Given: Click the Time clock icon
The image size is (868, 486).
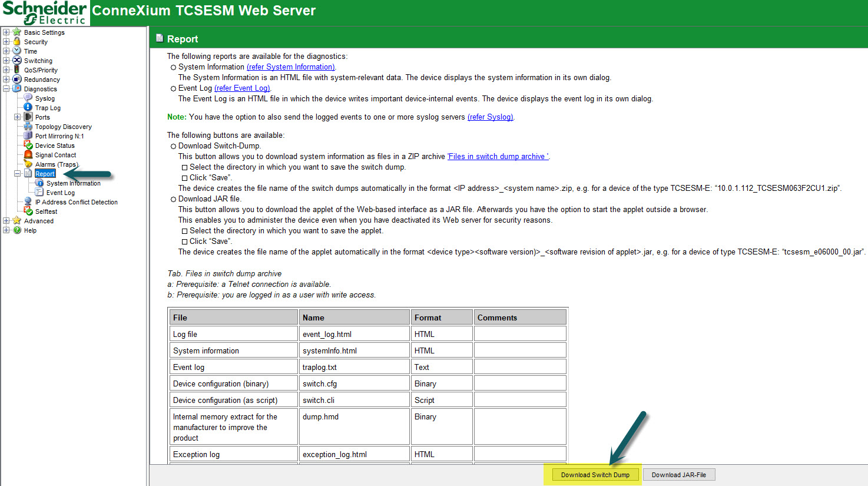Looking at the screenshot, I should pos(17,51).
